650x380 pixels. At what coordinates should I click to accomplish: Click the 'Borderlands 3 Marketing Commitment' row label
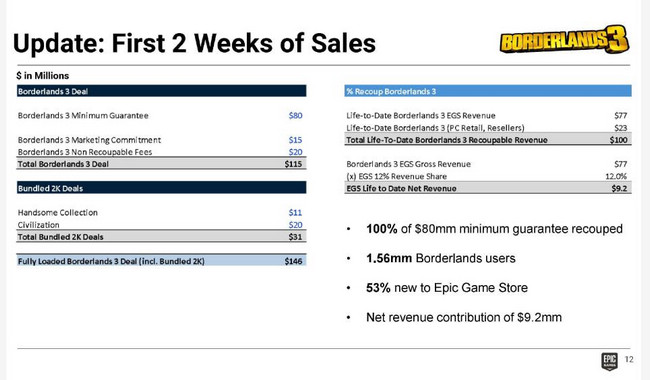coord(89,140)
